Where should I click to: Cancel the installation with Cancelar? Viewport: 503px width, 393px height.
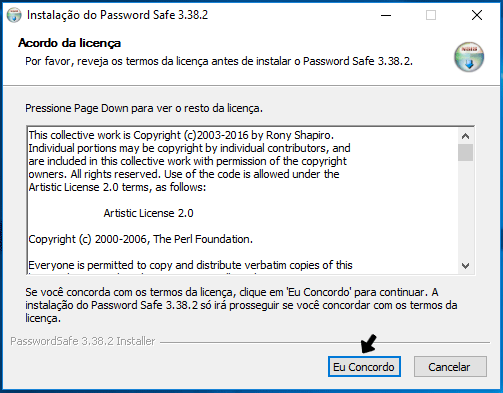[x=450, y=367]
